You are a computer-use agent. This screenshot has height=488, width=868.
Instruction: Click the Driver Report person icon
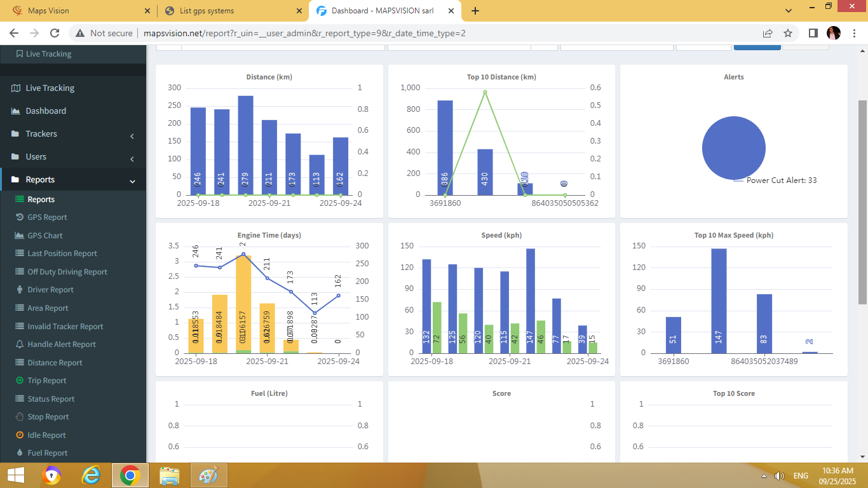pos(19,290)
